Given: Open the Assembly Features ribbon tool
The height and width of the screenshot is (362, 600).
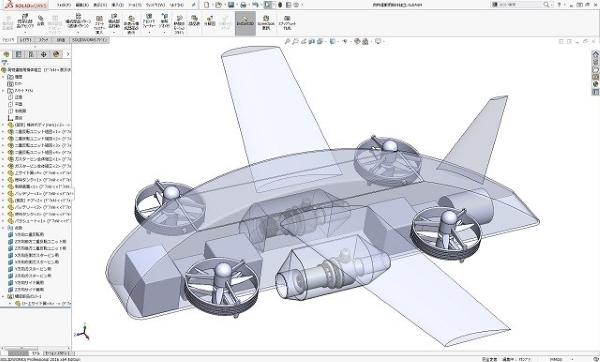Looking at the screenshot, I should click(x=149, y=21).
